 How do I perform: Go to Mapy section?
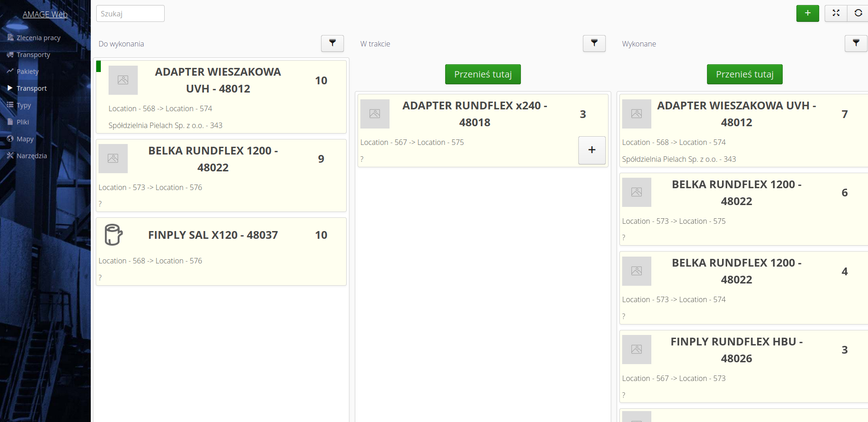(25, 139)
